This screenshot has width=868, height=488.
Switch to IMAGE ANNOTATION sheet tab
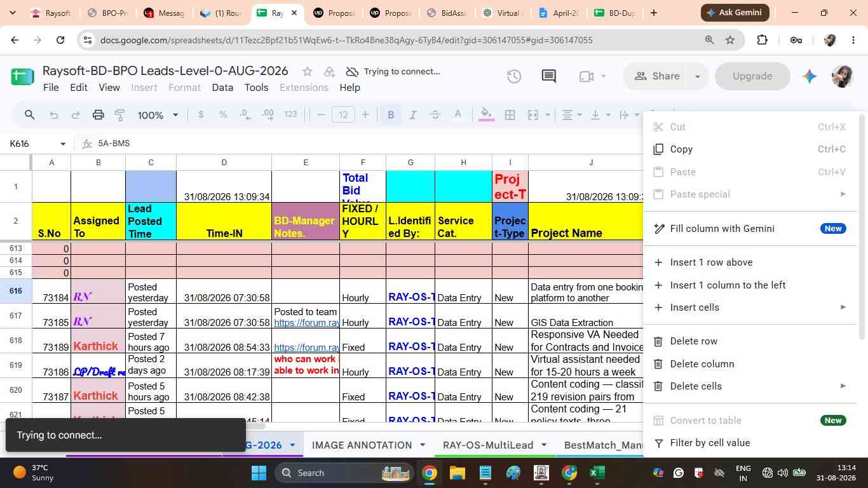[362, 445]
